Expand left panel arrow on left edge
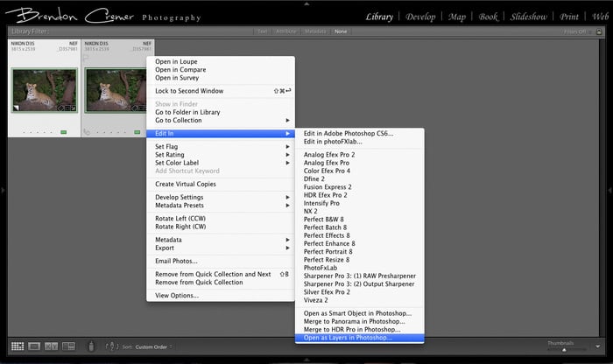The width and height of the screenshot is (613, 364). 3,190
